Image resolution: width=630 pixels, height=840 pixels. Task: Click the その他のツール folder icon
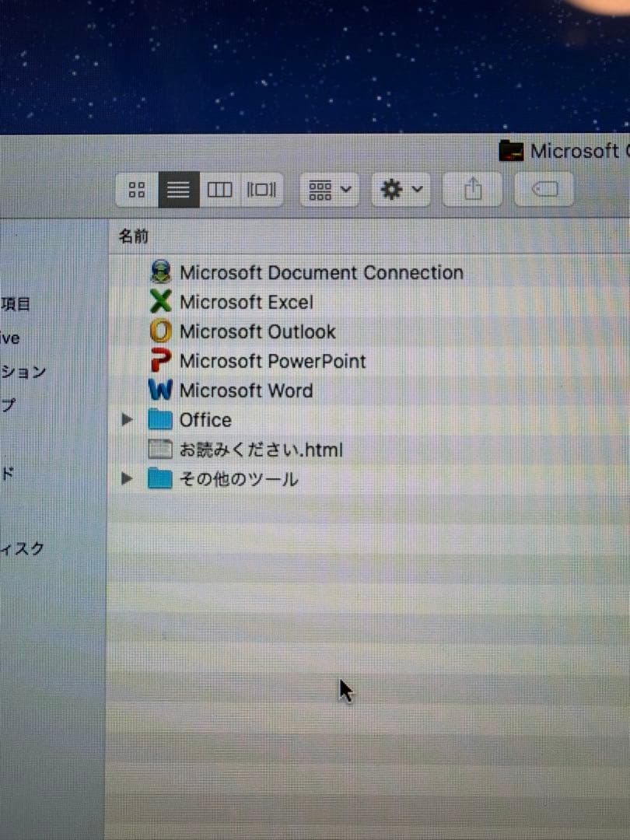tap(160, 478)
